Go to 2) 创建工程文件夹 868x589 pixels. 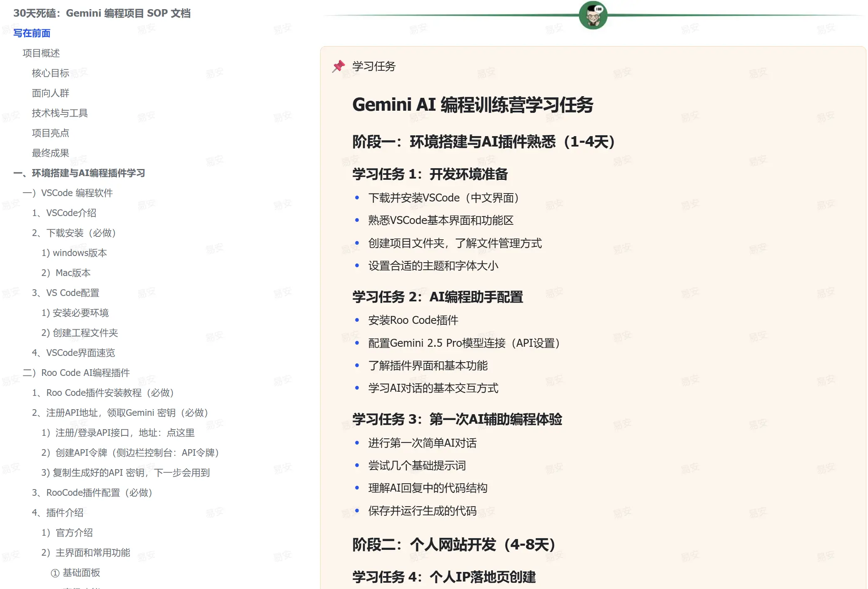[x=80, y=333]
